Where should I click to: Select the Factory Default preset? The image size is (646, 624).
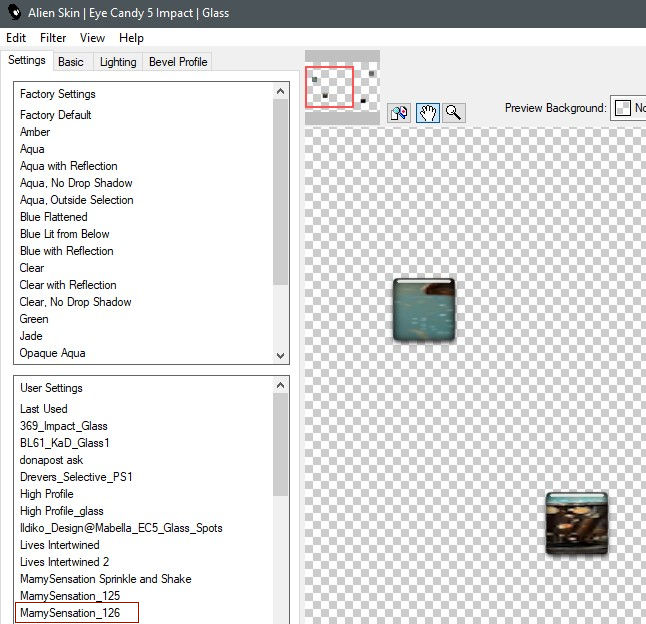click(x=56, y=115)
